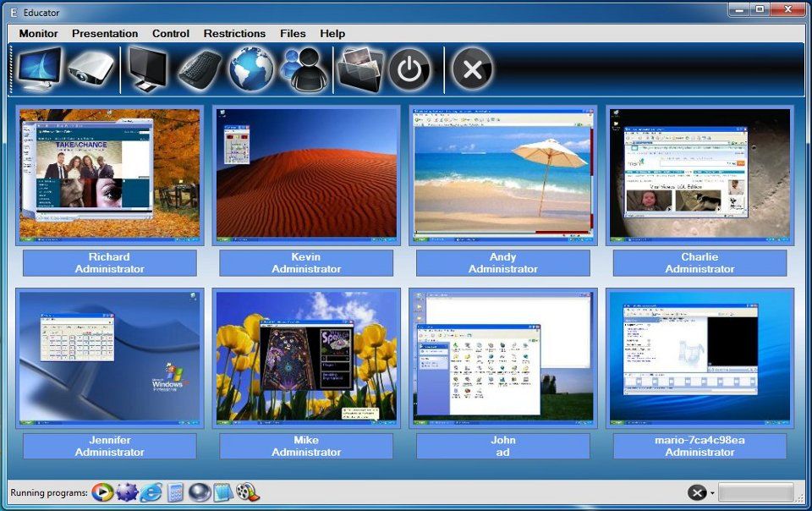Select the Charlie Administrator name label
Viewport: 812px width, 511px height.
pos(699,262)
